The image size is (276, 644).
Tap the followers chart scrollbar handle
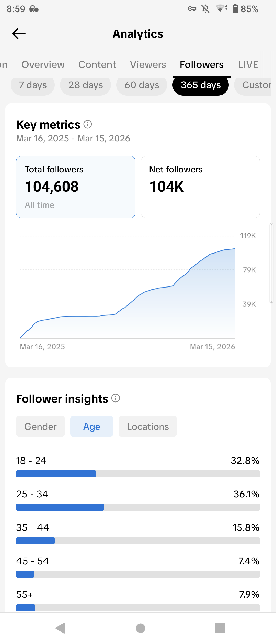(x=271, y=263)
